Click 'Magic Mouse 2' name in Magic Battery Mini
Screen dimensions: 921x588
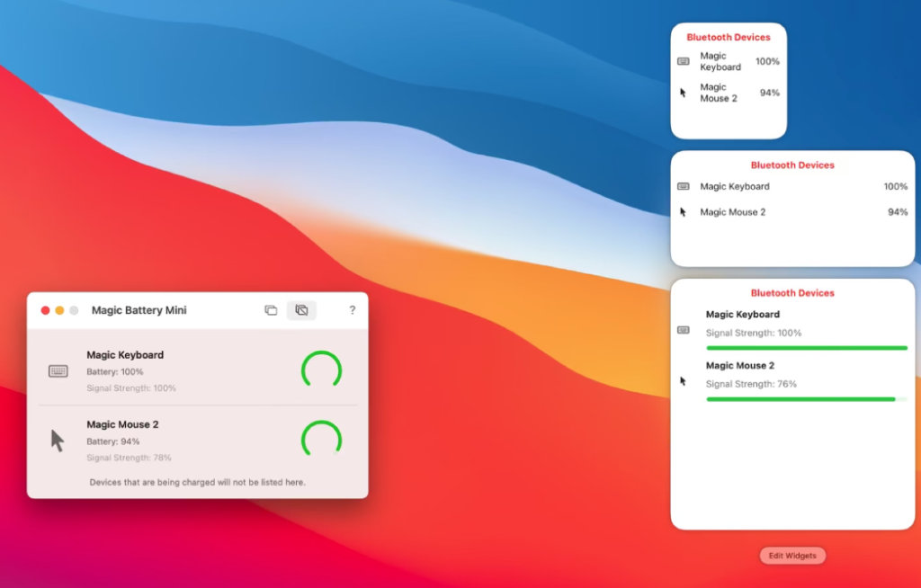coord(122,424)
